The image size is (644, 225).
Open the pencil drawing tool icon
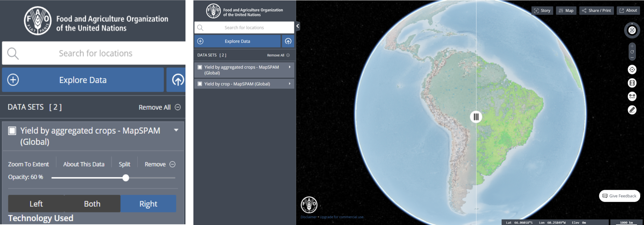point(632,110)
